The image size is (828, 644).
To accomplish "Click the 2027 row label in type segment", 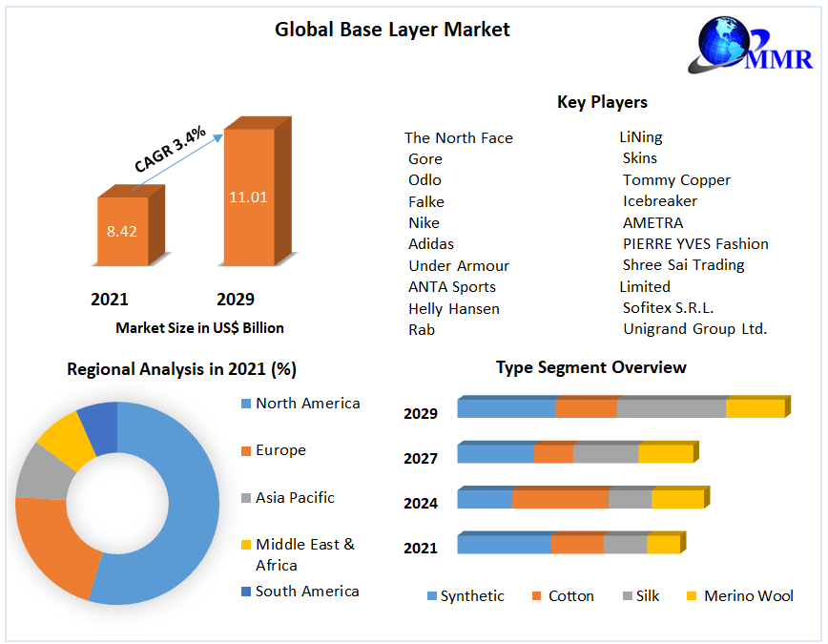I will tap(421, 459).
